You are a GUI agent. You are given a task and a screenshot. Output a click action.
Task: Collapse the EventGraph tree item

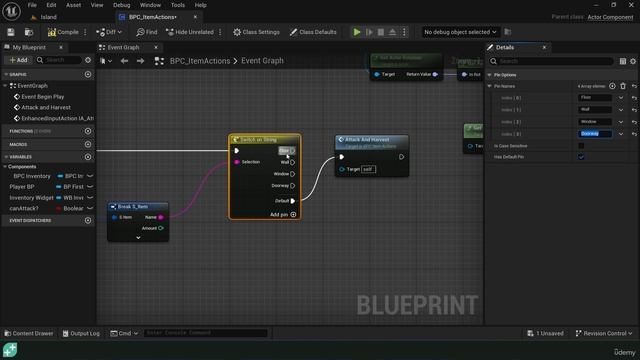(x=5, y=86)
